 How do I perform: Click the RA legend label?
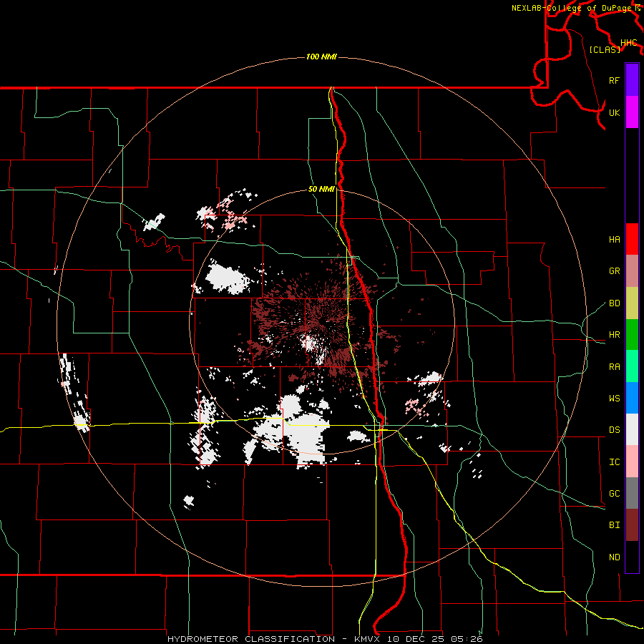614,367
